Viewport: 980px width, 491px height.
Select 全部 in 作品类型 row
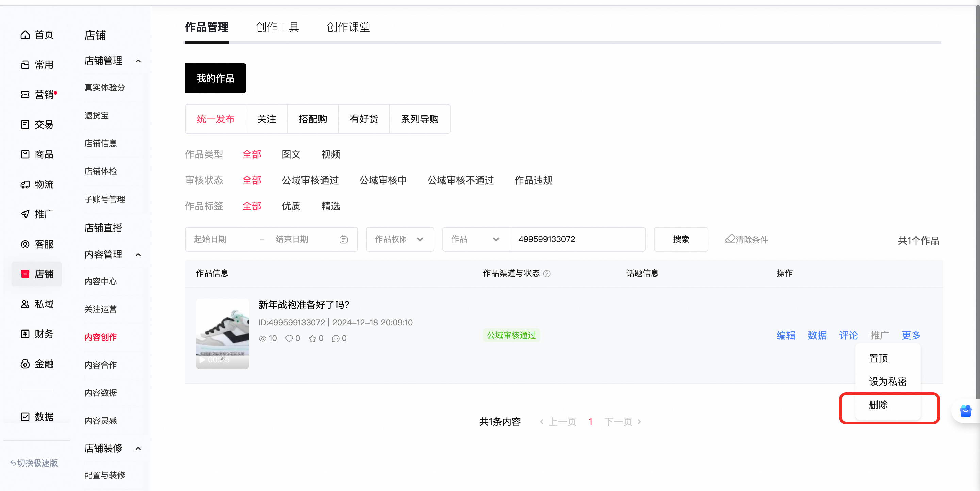(251, 154)
